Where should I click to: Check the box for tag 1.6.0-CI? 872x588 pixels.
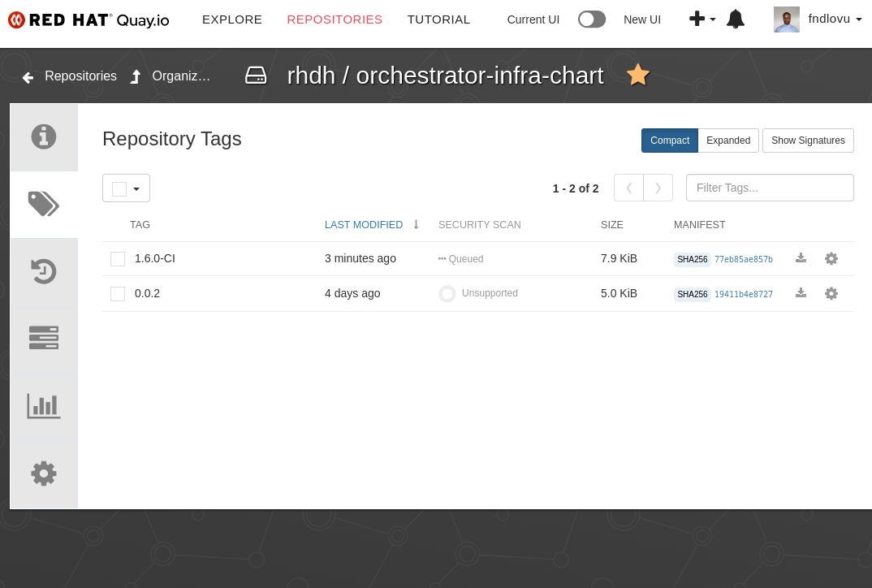click(x=118, y=259)
